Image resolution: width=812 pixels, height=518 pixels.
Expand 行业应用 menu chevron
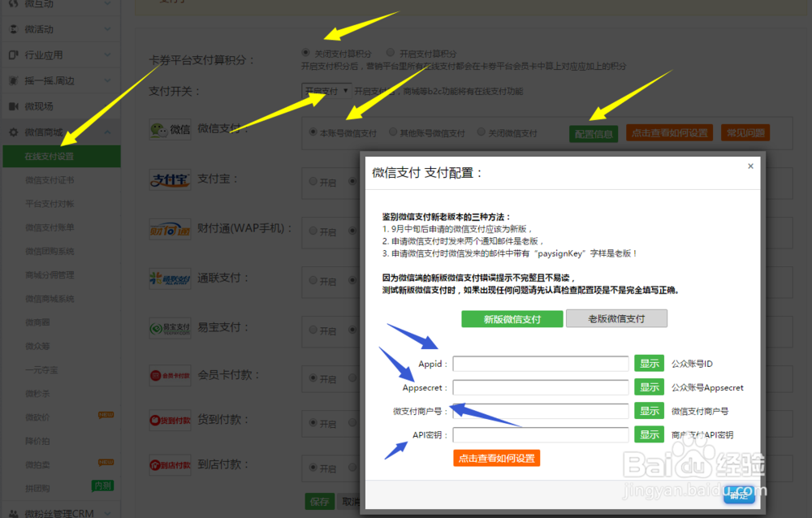pyautogui.click(x=108, y=54)
